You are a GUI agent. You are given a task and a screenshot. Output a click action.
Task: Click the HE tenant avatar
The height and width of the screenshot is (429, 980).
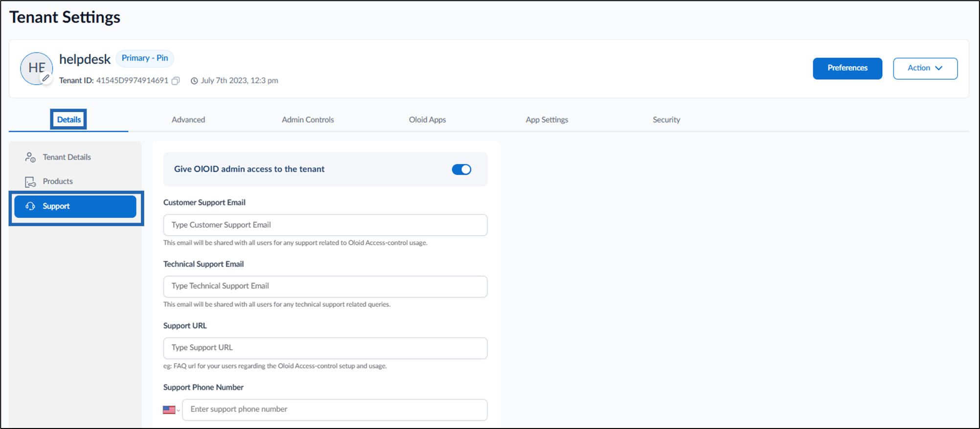[x=37, y=68]
